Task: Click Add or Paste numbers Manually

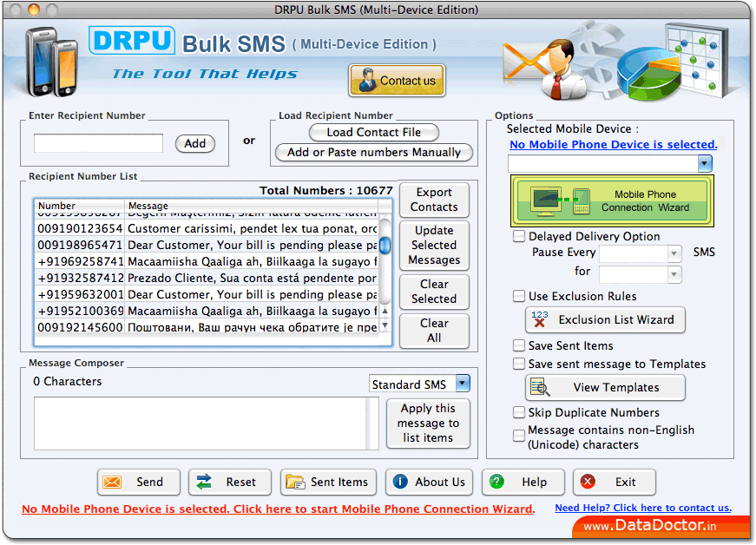Action: [374, 152]
